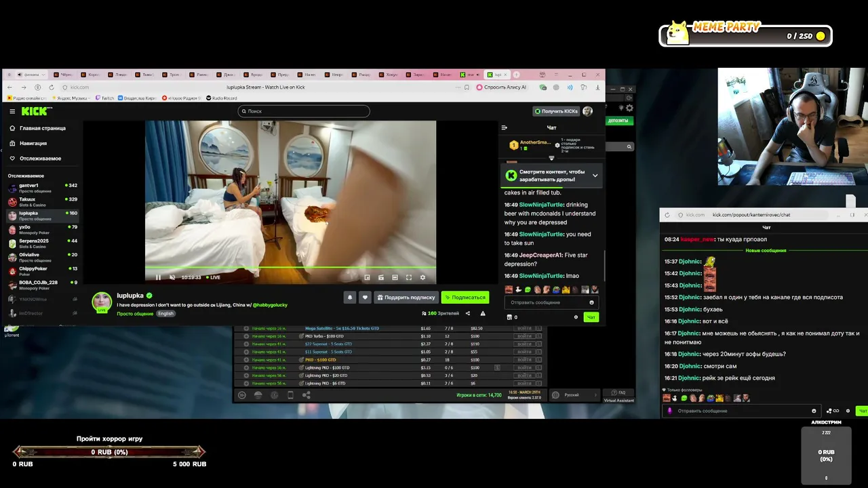868x488 pixels.
Task: Open the Kick hamburger sidebar menu
Action: click(12, 111)
